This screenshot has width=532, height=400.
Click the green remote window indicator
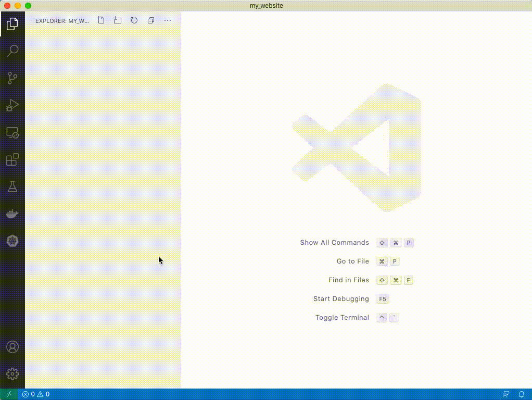pos(8,394)
